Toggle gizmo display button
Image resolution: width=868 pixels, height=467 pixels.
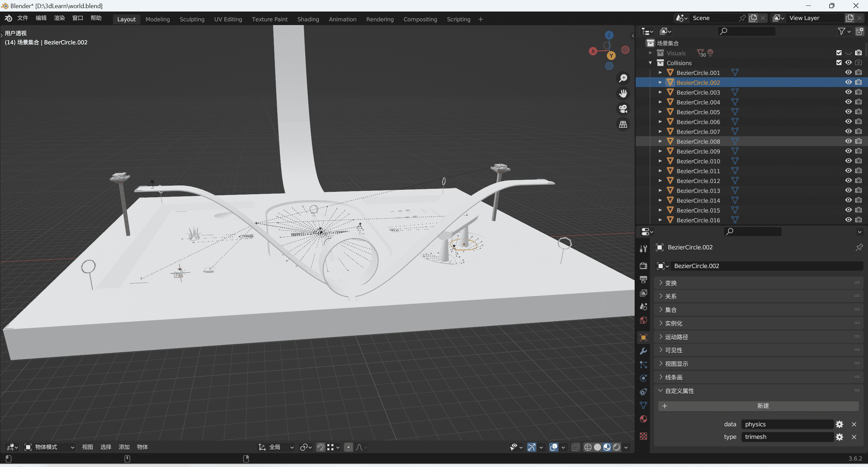tap(532, 447)
